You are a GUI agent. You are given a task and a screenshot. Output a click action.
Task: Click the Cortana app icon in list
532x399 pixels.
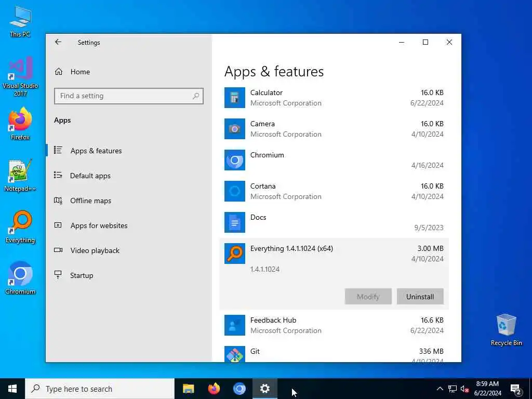pyautogui.click(x=234, y=191)
